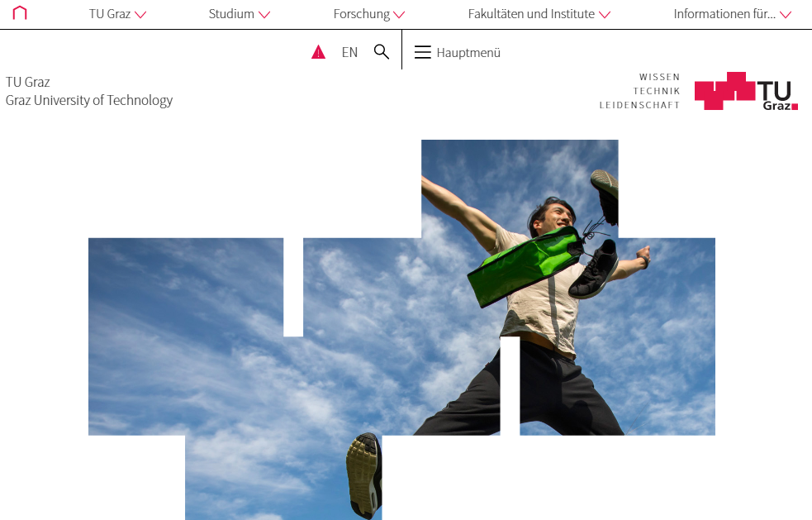Click the 'TU Graz' page title text
Screen dimensions: 812x520
(x=28, y=82)
